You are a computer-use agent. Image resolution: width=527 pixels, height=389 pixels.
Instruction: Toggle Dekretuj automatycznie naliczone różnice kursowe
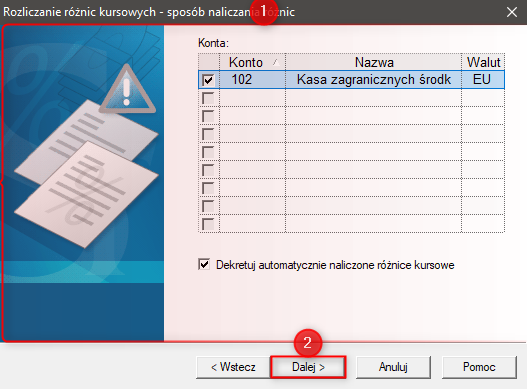[204, 265]
